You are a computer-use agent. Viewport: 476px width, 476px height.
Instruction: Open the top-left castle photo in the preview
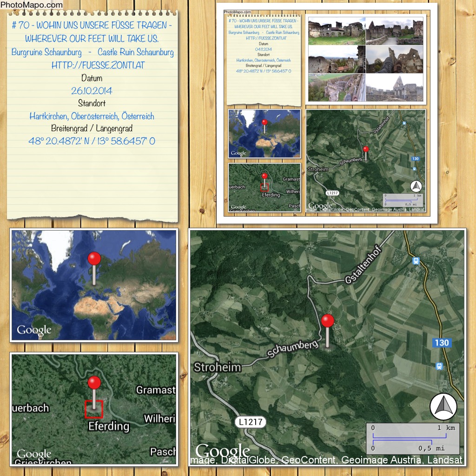[337, 31]
